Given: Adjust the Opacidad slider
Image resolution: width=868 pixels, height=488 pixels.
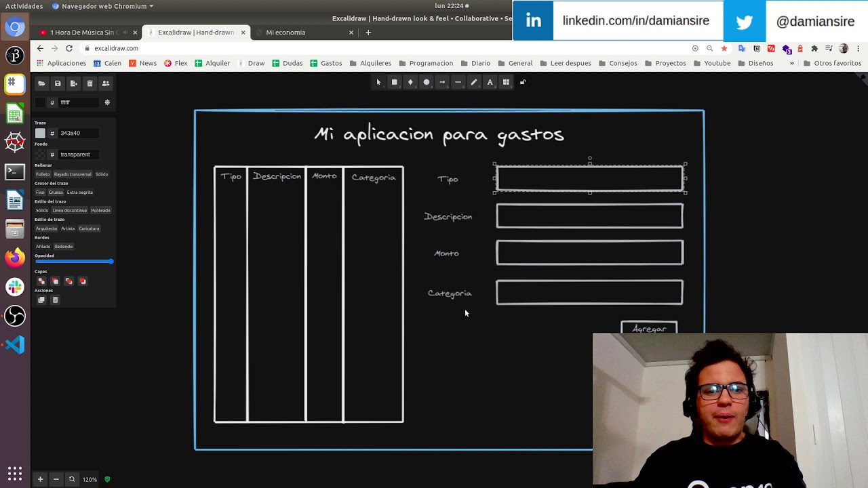Looking at the screenshot, I should (x=74, y=262).
